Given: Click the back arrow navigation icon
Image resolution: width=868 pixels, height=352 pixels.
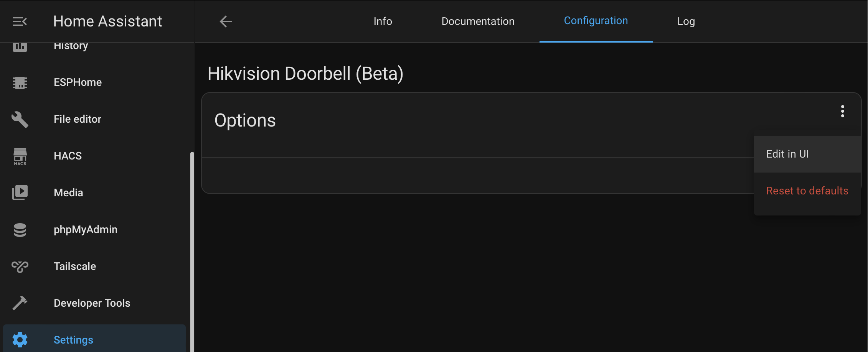Looking at the screenshot, I should click(x=226, y=21).
